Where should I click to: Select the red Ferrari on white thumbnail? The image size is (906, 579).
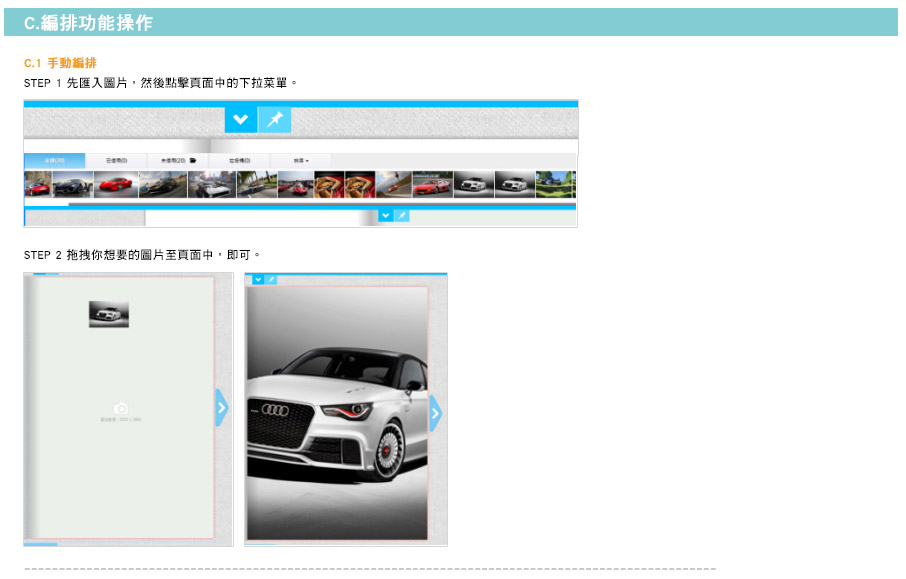coord(116,184)
